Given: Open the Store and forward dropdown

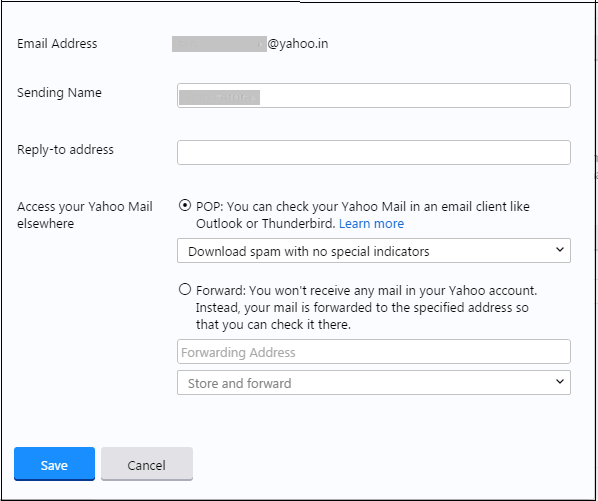Looking at the screenshot, I should (x=374, y=382).
